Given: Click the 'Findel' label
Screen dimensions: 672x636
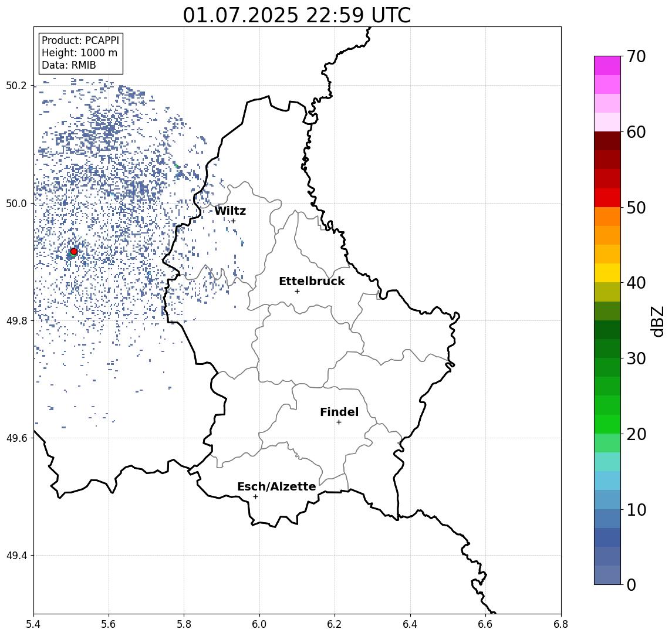Looking at the screenshot, I should 339,412.
